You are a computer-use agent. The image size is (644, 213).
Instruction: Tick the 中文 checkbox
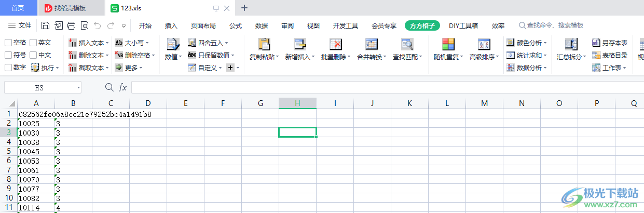point(33,55)
